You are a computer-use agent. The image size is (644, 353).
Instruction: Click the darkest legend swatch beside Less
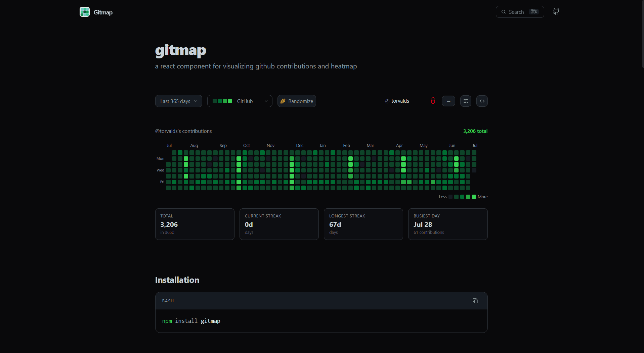450,197
